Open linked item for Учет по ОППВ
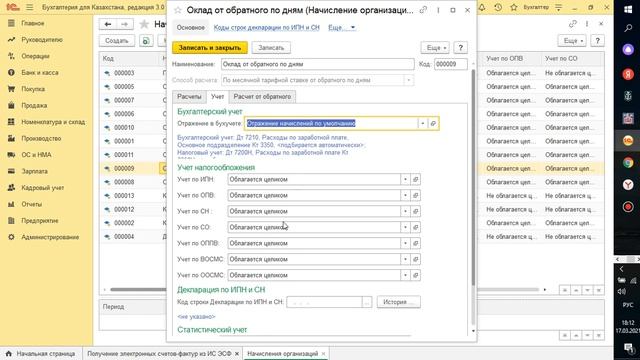The width and height of the screenshot is (640, 360). 416,243
